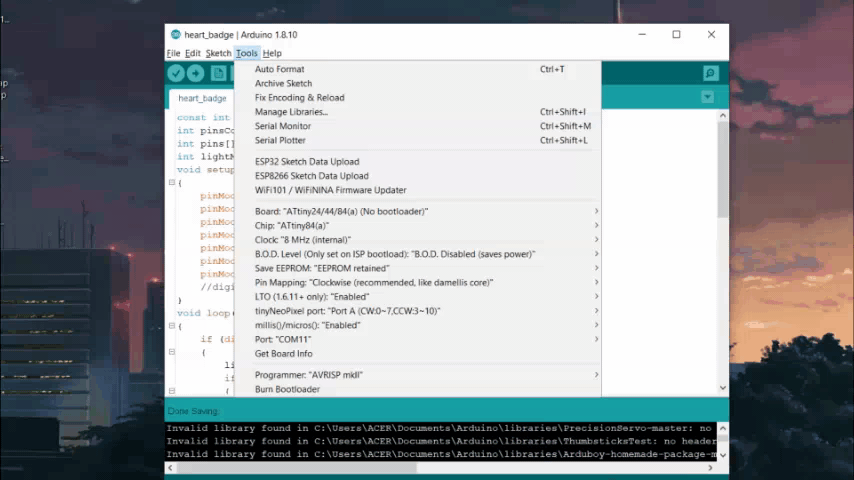Open the tab options dropdown arrow
The height and width of the screenshot is (480, 854).
coord(707,97)
